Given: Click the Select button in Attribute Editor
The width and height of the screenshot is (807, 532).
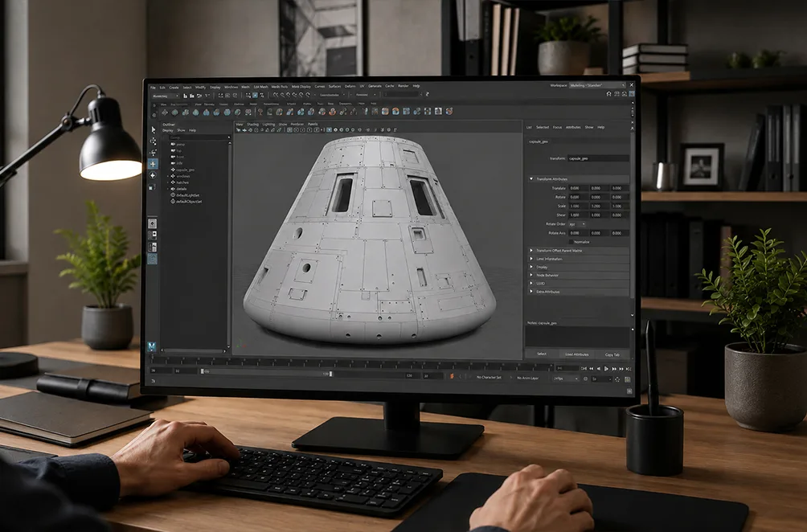Looking at the screenshot, I should [542, 354].
